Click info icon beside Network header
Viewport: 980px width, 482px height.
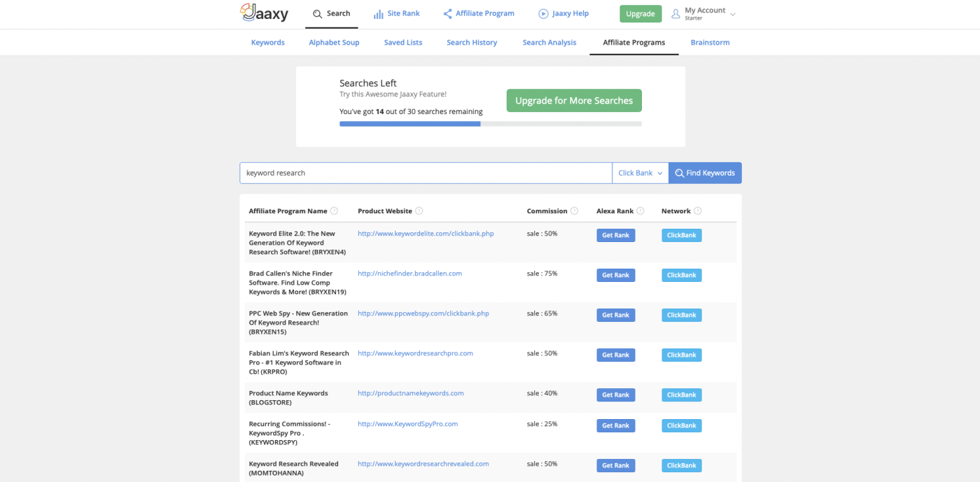pos(697,211)
